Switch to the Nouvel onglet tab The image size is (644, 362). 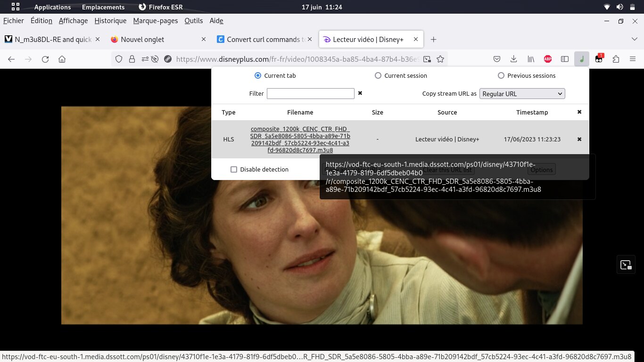pos(158,39)
